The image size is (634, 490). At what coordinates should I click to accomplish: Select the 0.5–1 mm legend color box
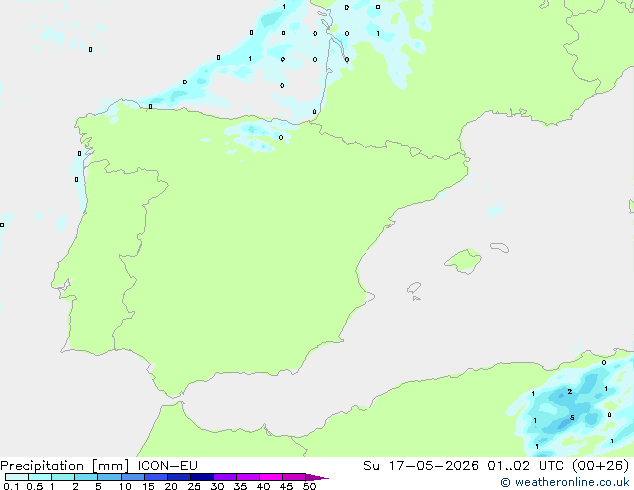tap(40, 477)
